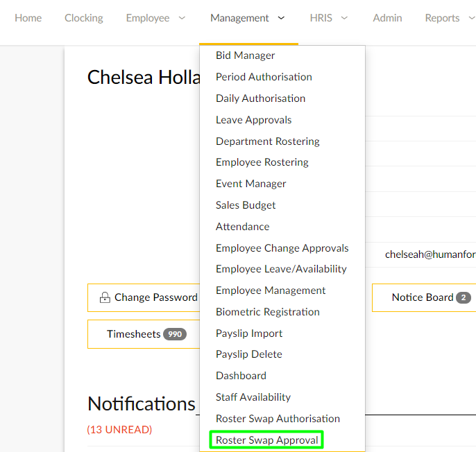Screen dimensions: 476x452
Task: Select Staff Availability
Action: click(x=253, y=397)
